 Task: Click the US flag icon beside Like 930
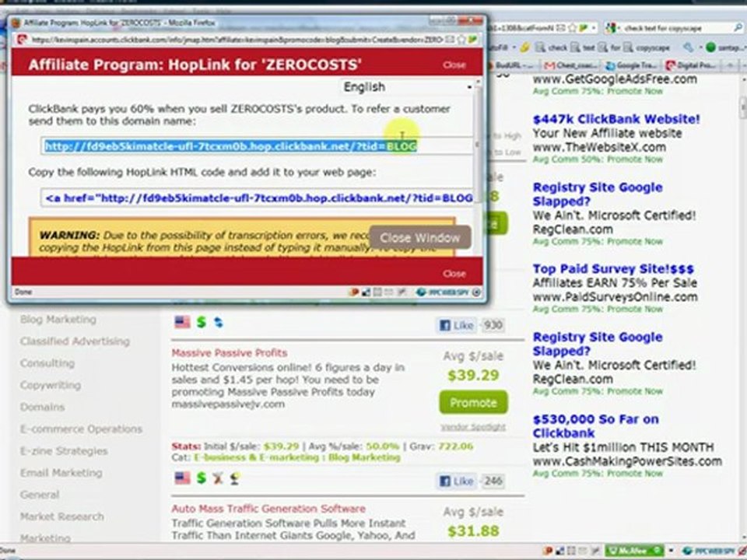tap(182, 322)
